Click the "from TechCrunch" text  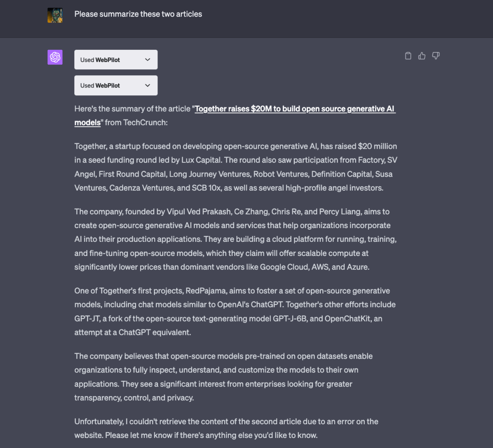point(136,123)
